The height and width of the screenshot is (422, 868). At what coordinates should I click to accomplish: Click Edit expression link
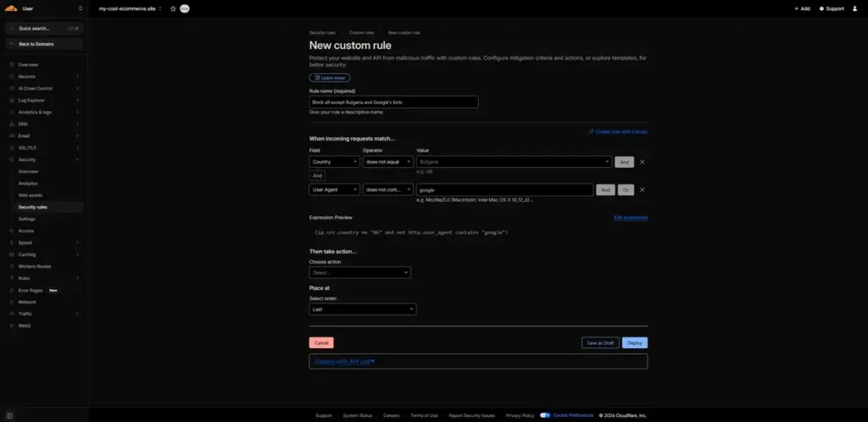coord(631,218)
